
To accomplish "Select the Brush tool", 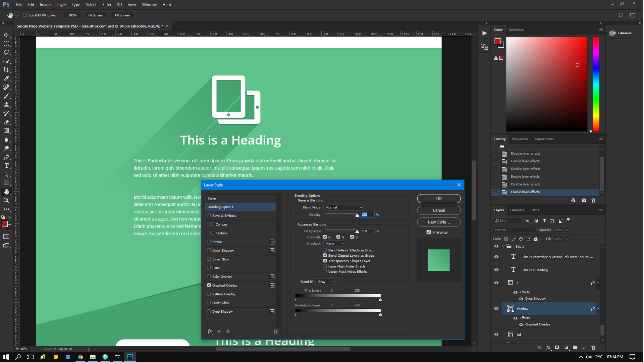I will click(x=6, y=96).
